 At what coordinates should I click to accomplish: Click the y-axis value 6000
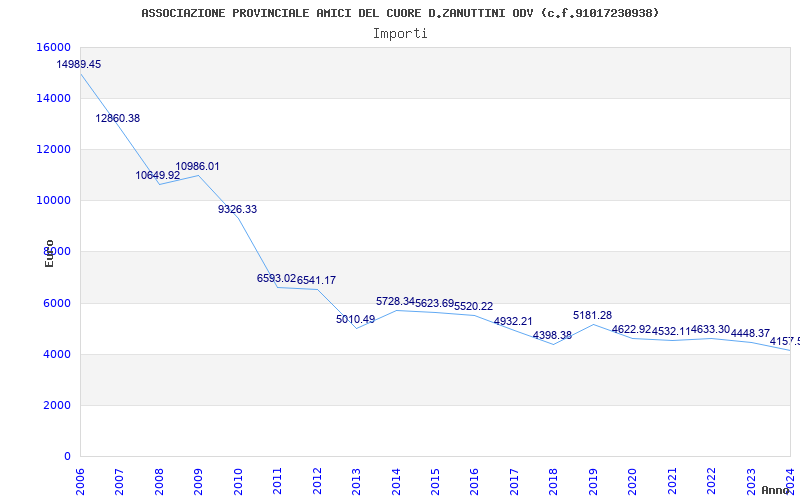57,304
